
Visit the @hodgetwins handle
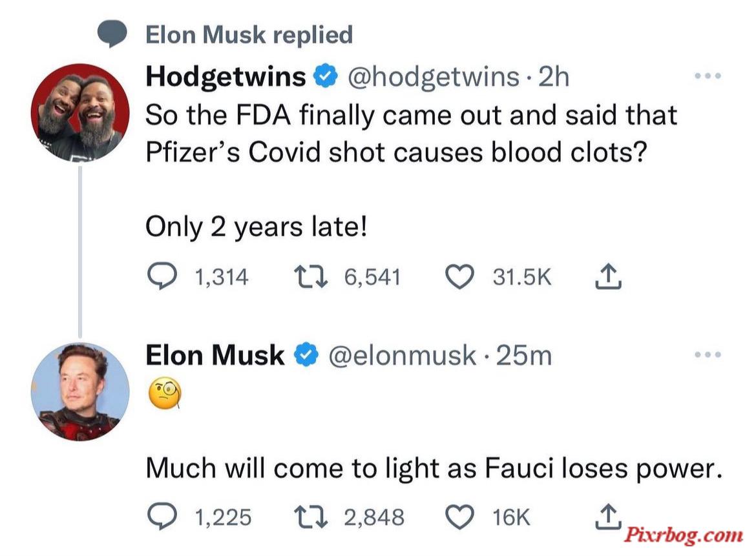(x=433, y=77)
